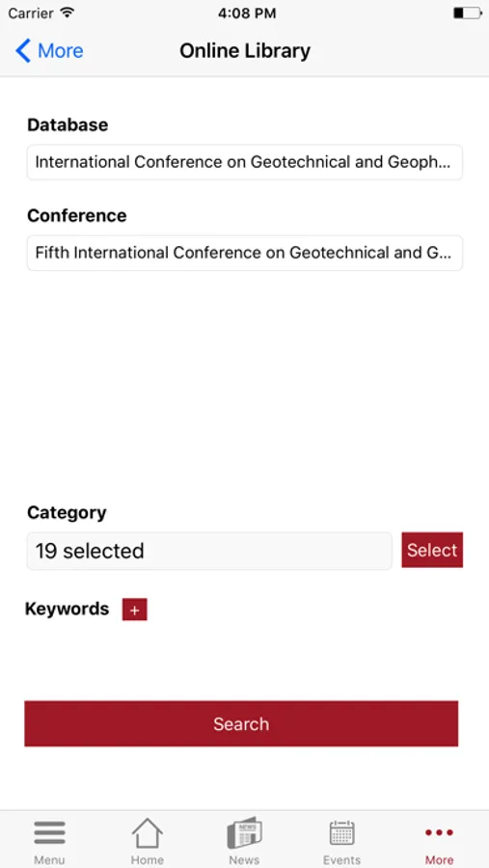Tap the Wi-Fi status icon
Screen dimensions: 489x868
(68, 13)
